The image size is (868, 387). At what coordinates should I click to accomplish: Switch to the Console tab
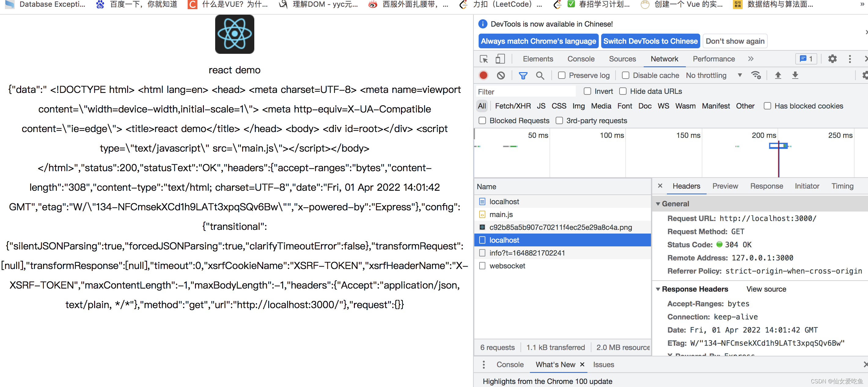click(x=581, y=59)
